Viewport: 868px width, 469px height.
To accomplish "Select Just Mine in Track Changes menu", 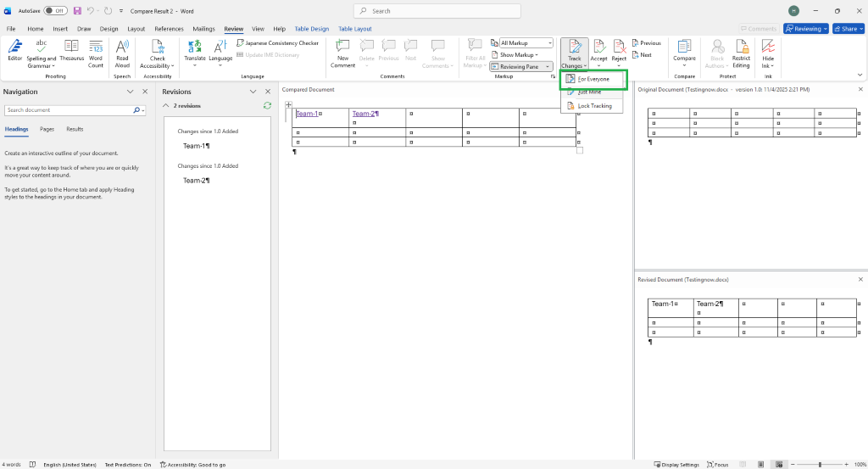I will point(592,92).
